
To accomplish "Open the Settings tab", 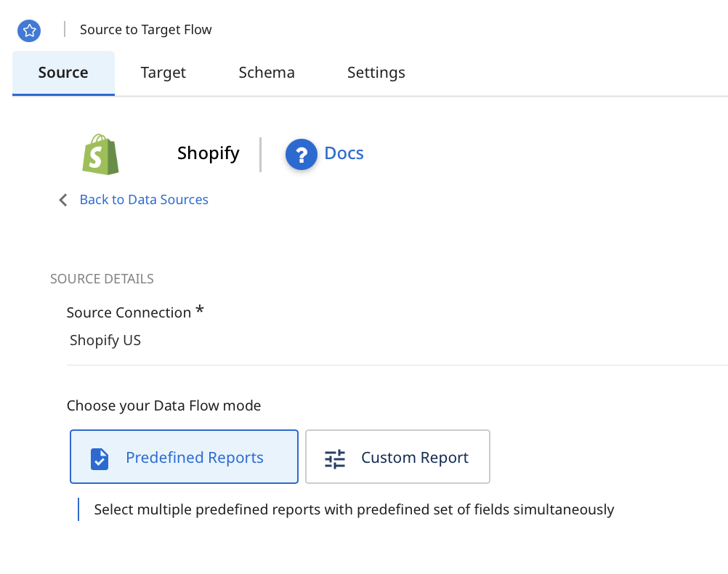I will pos(376,73).
